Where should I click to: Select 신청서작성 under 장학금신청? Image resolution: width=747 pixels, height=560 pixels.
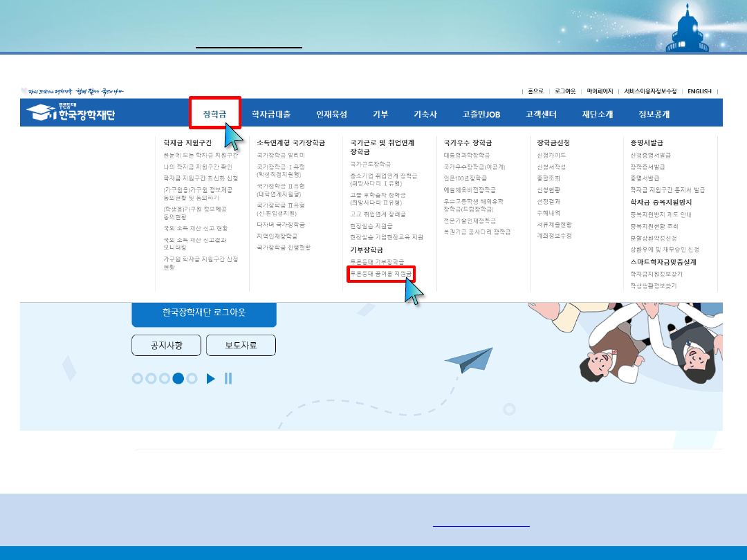[551, 167]
